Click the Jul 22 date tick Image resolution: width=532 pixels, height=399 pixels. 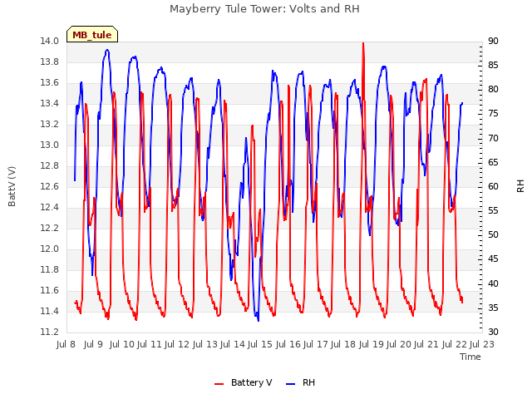[x=455, y=345]
